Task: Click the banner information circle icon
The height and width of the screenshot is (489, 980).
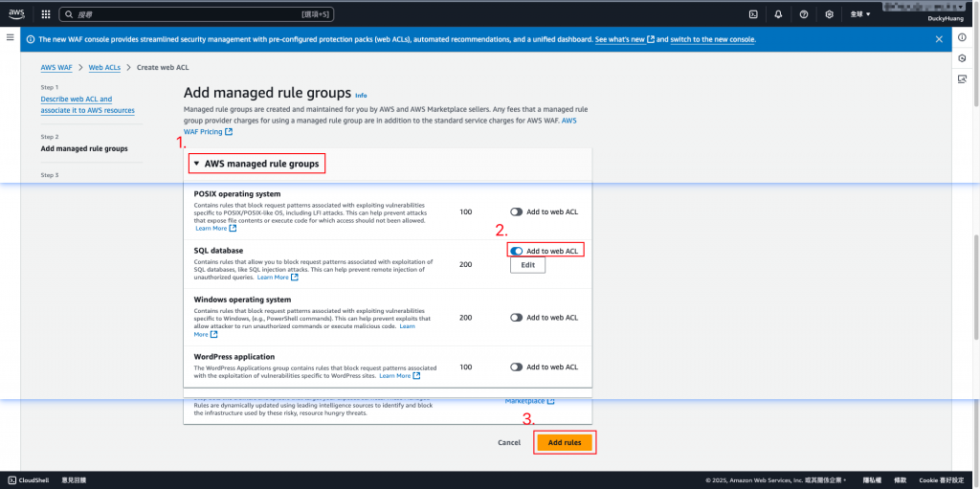Action: [32, 39]
